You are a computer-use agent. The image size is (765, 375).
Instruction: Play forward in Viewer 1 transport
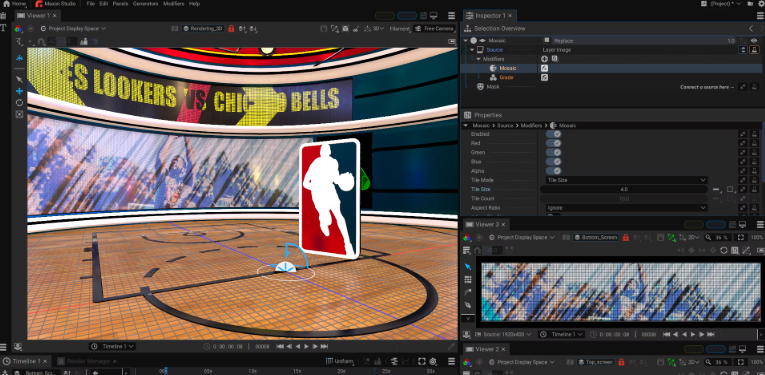point(306,346)
